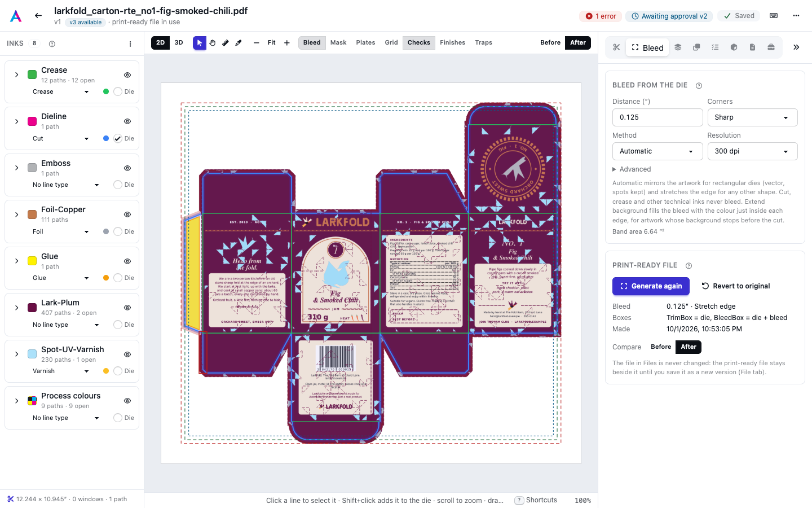812x508 pixels.
Task: Open the Finishes view tab
Action: (x=453, y=43)
